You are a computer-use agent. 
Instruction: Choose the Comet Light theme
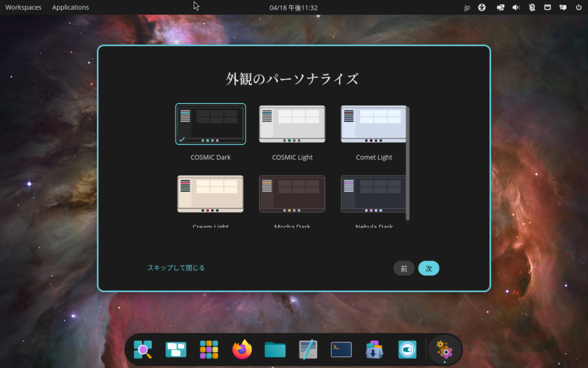(x=373, y=124)
